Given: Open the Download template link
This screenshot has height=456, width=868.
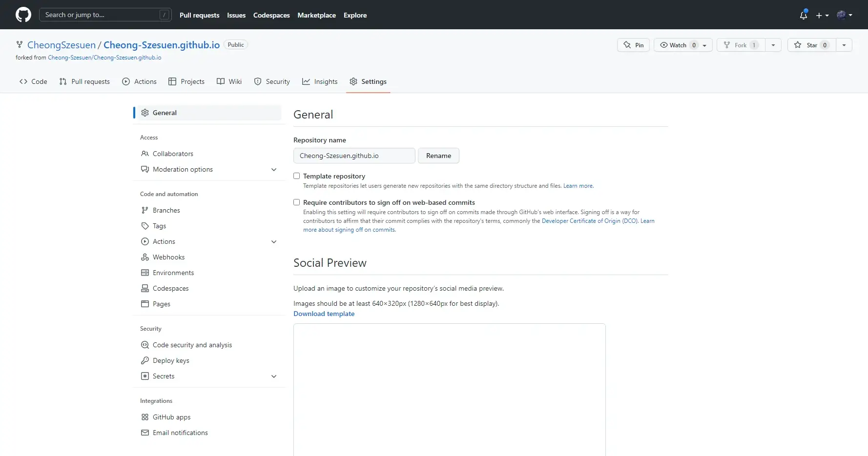Looking at the screenshot, I should pyautogui.click(x=324, y=314).
